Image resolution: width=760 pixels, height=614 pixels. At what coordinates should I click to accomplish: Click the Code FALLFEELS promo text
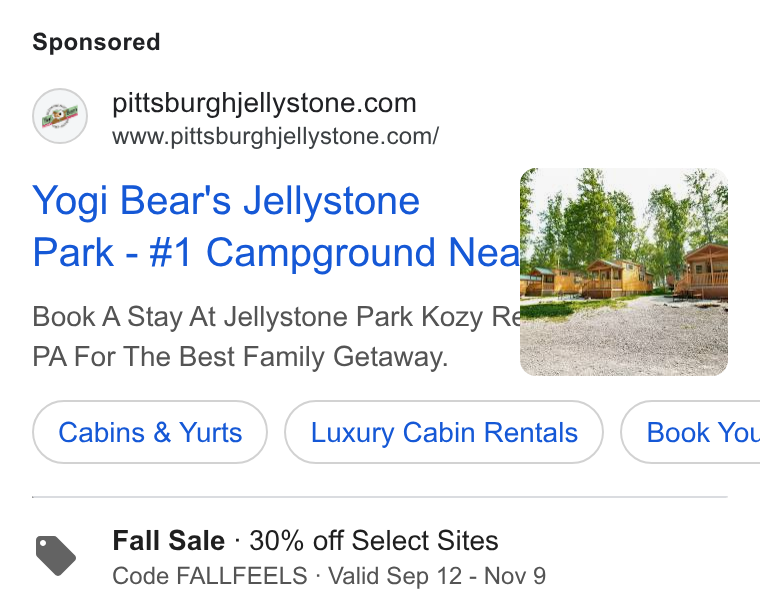click(210, 576)
